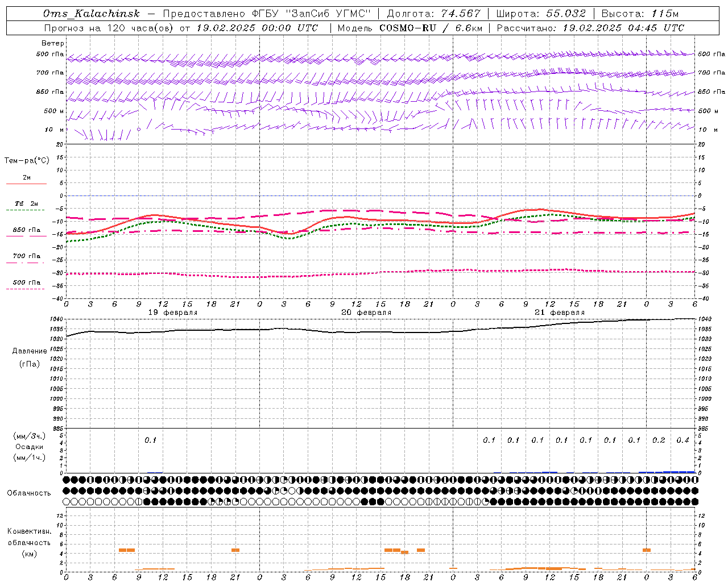This screenshot has width=728, height=582.
Task: Select the "Долгота: 74.567" longitude value
Action: point(434,14)
